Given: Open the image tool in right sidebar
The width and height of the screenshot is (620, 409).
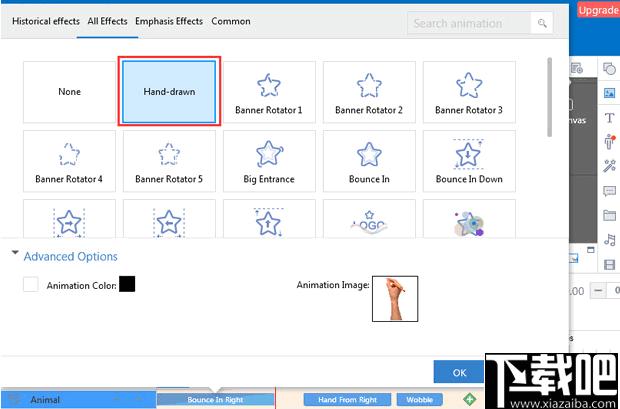Looking at the screenshot, I should click(609, 93).
